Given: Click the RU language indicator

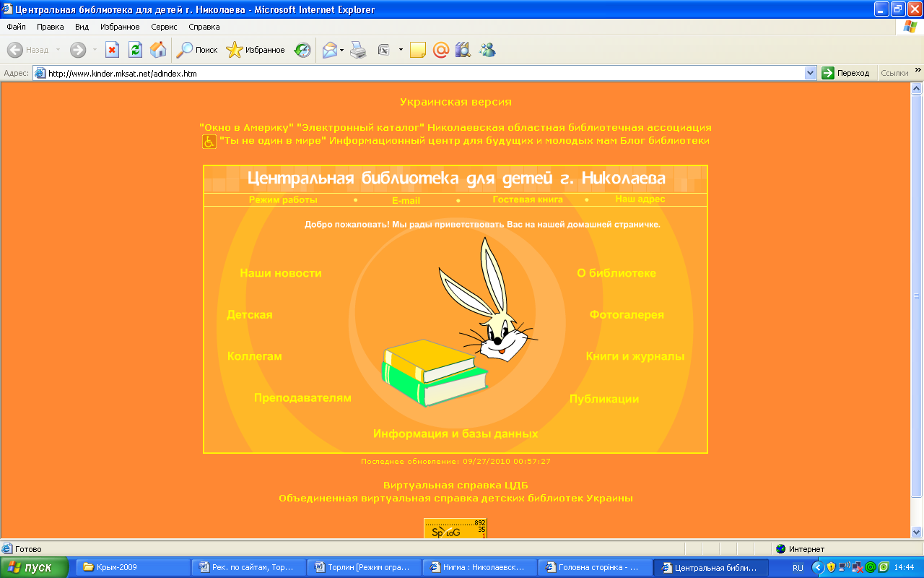Looking at the screenshot, I should [x=798, y=568].
